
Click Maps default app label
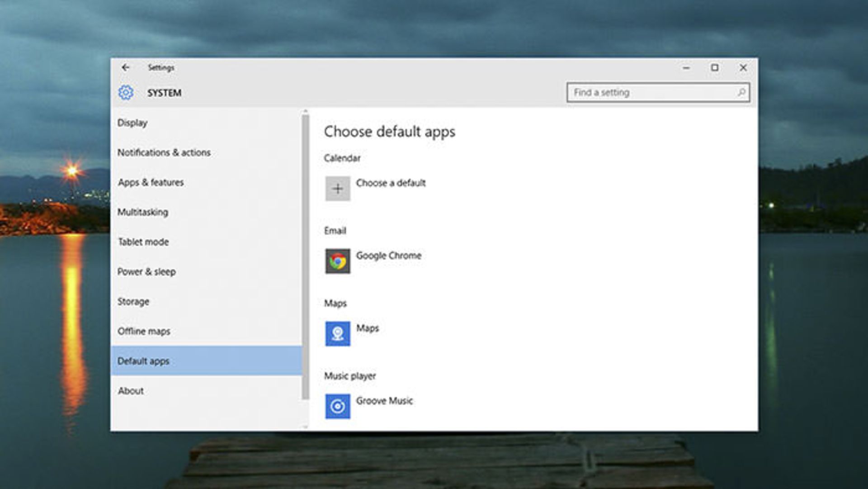[367, 328]
